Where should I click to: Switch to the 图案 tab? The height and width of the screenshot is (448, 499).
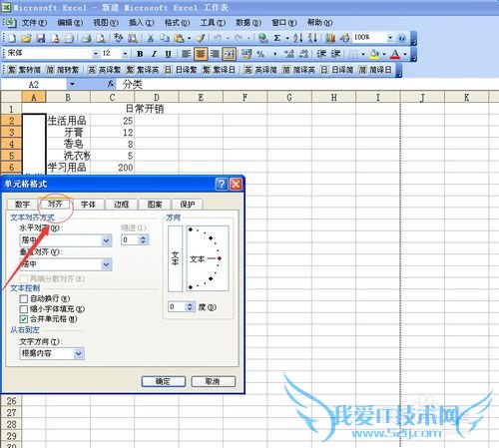155,205
